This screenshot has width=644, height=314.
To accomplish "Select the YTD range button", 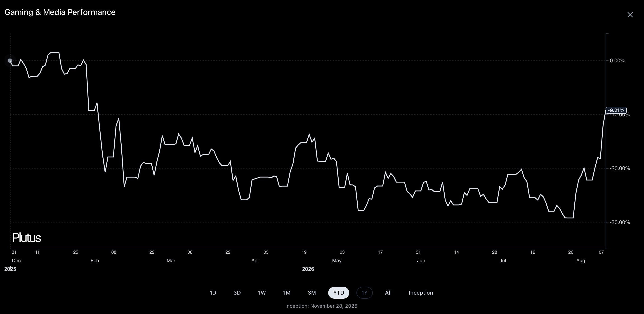I will [x=339, y=293].
